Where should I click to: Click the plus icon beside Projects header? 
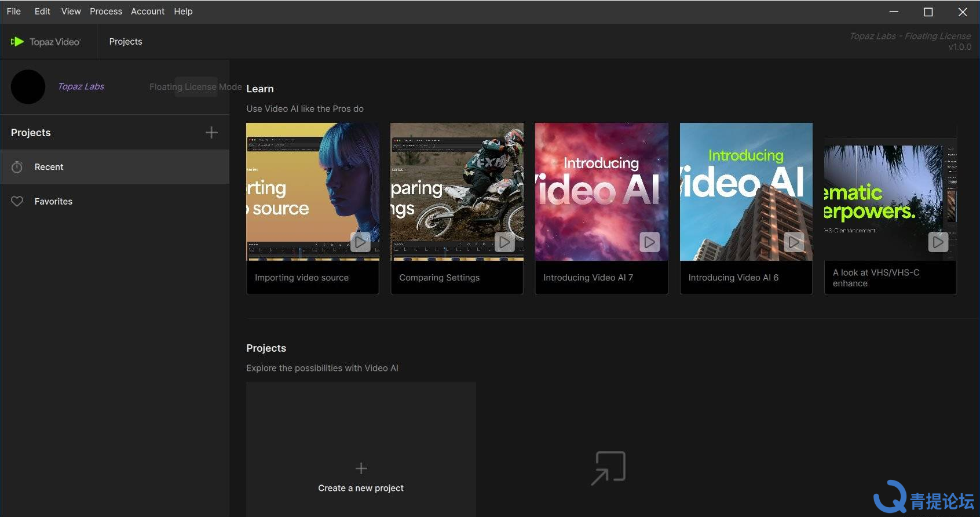[x=211, y=133]
